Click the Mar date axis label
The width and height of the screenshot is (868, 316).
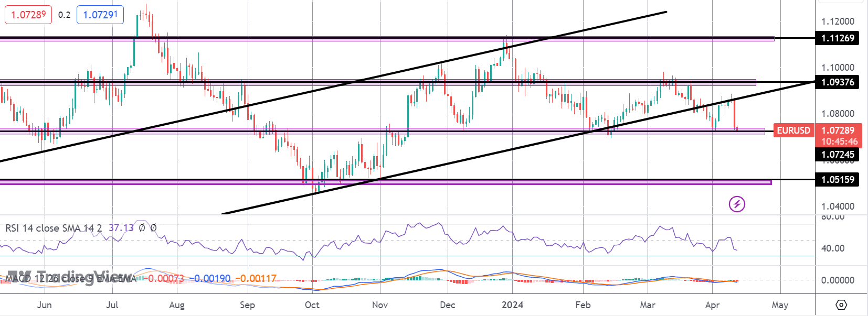pyautogui.click(x=648, y=305)
